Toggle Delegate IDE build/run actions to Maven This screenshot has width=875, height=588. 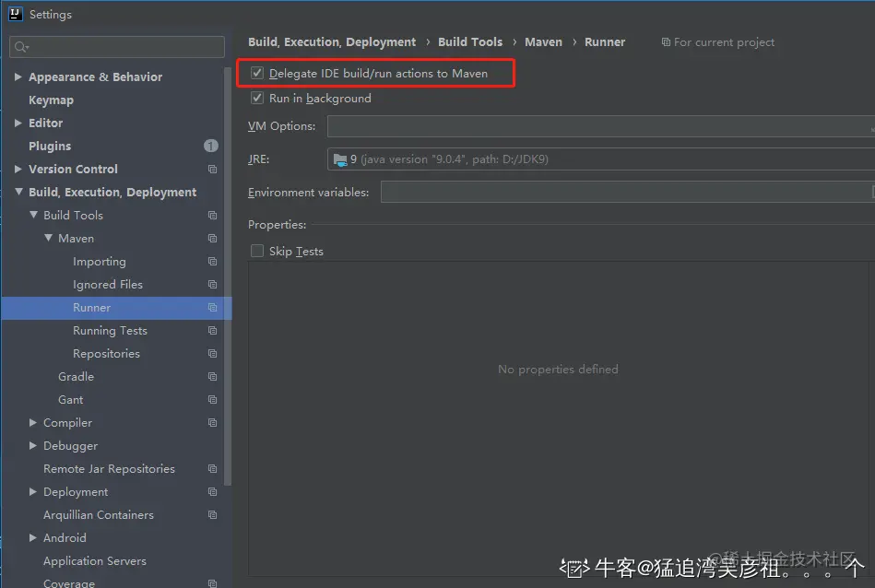click(x=256, y=73)
